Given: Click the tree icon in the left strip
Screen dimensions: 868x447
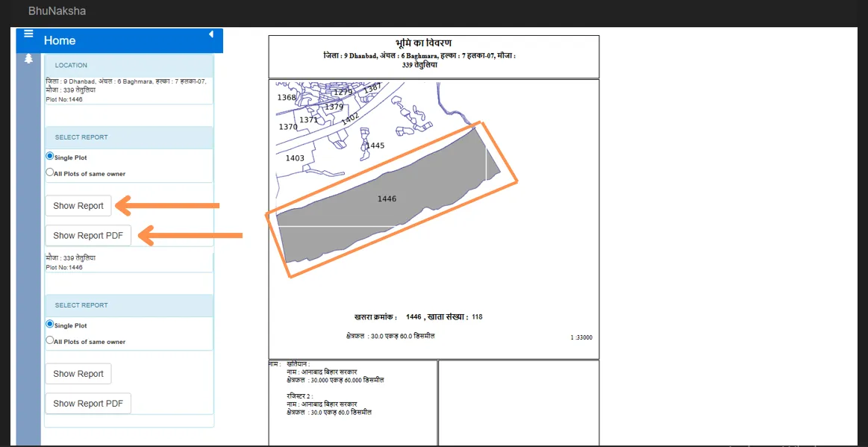Looking at the screenshot, I should click(x=29, y=59).
